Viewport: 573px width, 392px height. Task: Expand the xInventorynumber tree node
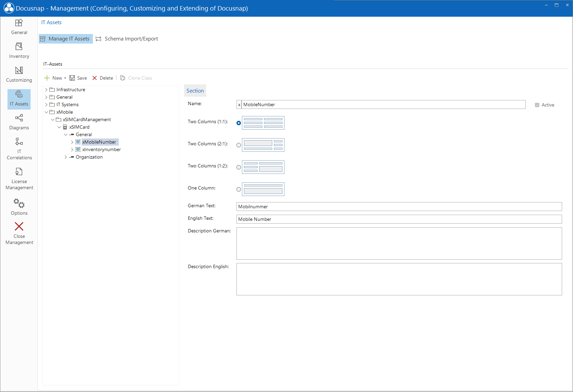pyautogui.click(x=72, y=149)
